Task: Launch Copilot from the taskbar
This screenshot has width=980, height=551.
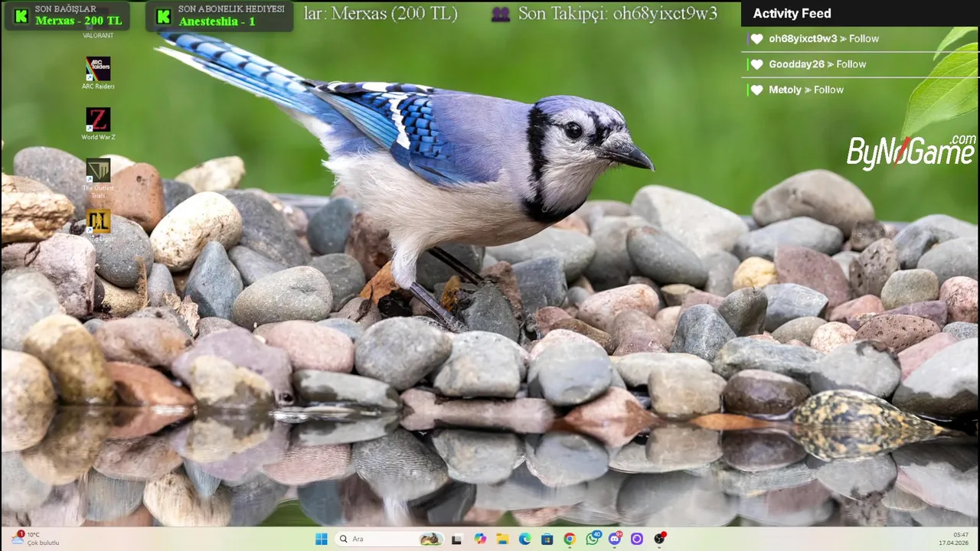Action: pos(480,539)
